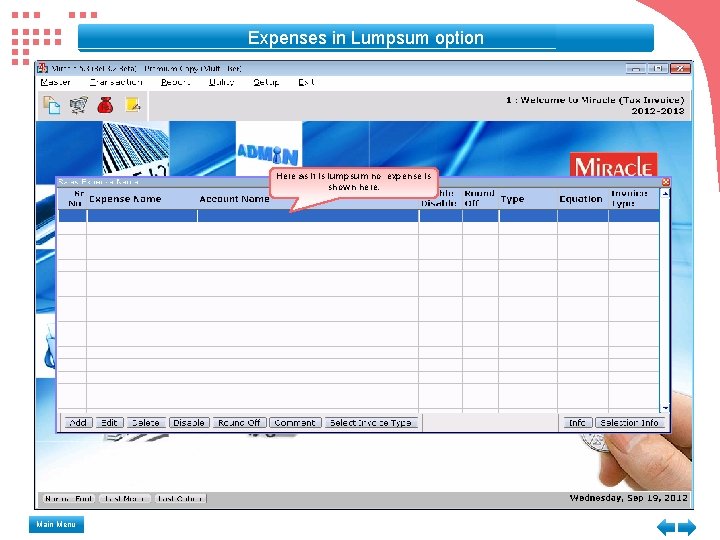Click the overlapping documents toolbar icon

point(52,105)
